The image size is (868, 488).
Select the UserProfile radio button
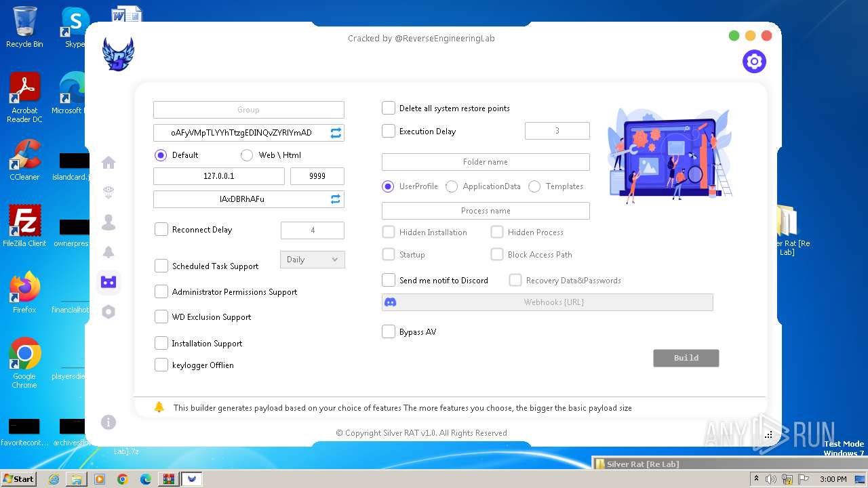coord(388,186)
